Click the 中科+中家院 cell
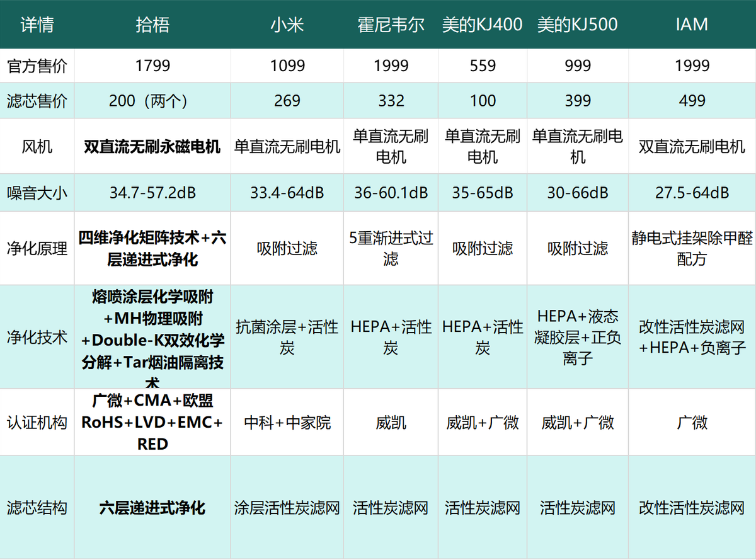Viewport: 756px width, 560px height. (287, 422)
